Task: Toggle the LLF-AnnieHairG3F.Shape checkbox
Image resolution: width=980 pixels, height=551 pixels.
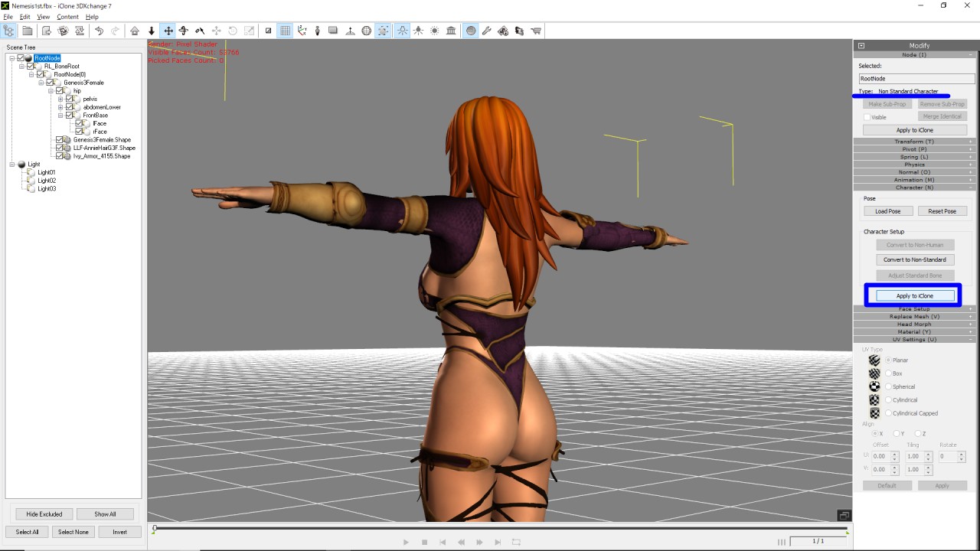Action: click(60, 148)
